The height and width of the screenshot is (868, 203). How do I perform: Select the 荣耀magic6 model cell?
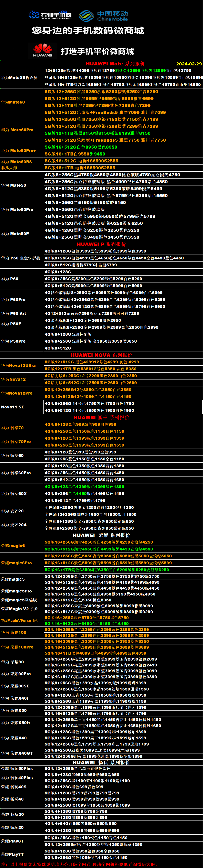(x=22, y=546)
